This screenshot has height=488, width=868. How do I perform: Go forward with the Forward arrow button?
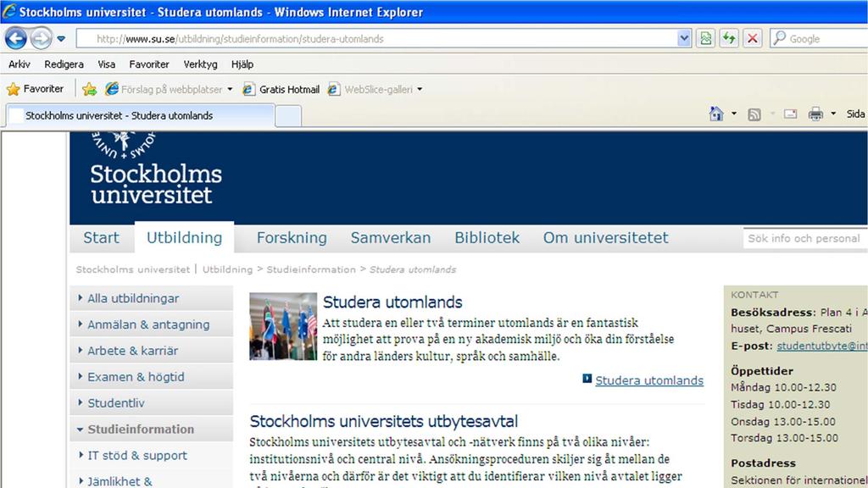tap(41, 39)
